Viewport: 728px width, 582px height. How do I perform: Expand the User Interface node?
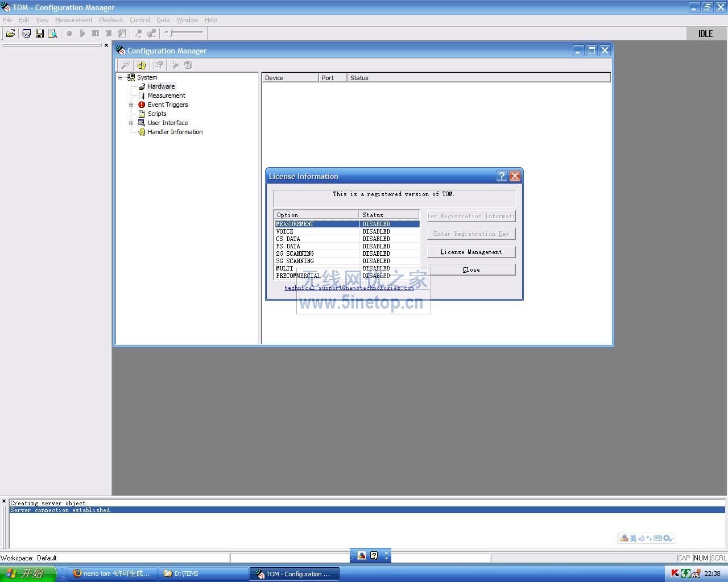pos(131,123)
